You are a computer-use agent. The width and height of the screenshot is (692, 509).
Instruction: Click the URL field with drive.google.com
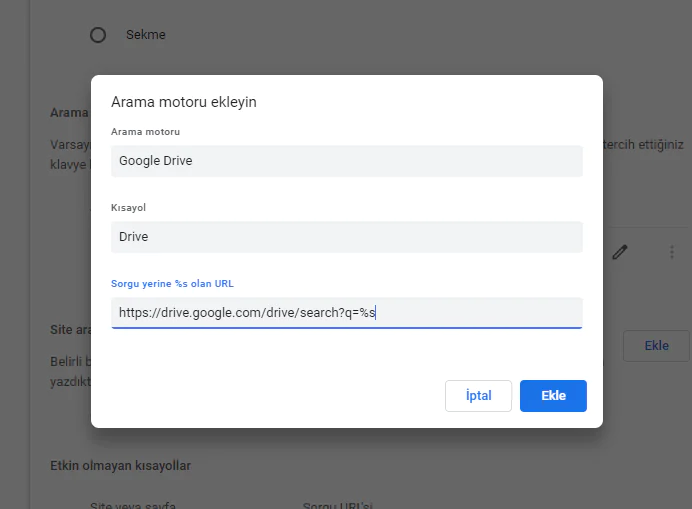coord(346,313)
